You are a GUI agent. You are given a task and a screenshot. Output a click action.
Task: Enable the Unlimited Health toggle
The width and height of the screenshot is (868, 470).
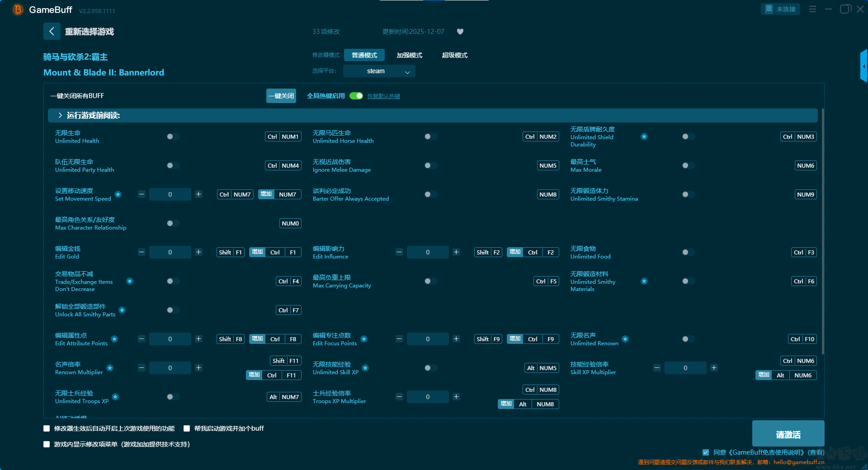tap(173, 136)
